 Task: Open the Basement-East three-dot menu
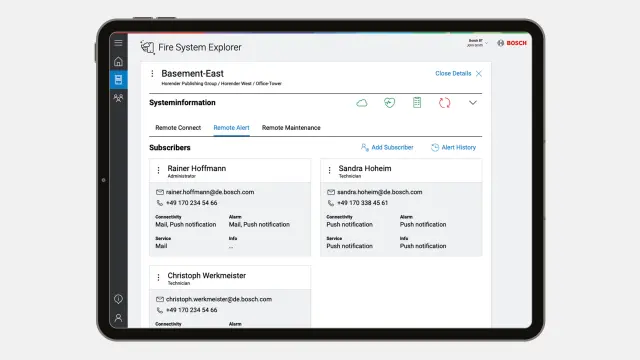pyautogui.click(x=152, y=73)
